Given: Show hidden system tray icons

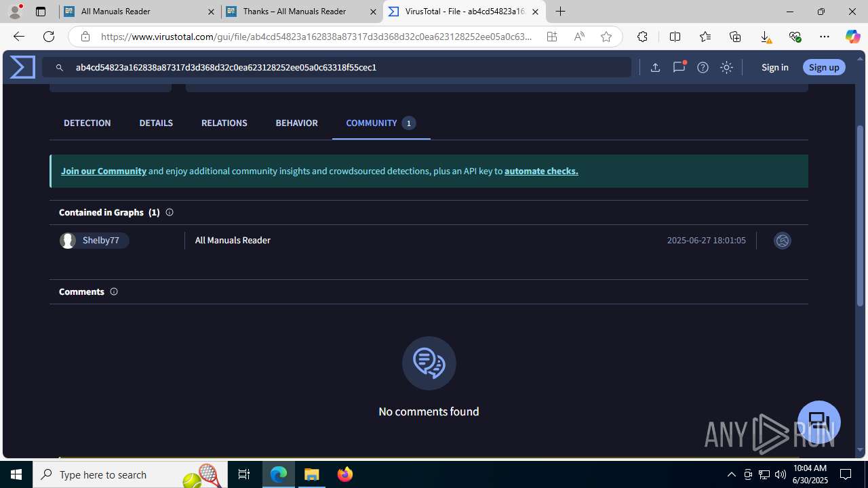Looking at the screenshot, I should (x=731, y=474).
